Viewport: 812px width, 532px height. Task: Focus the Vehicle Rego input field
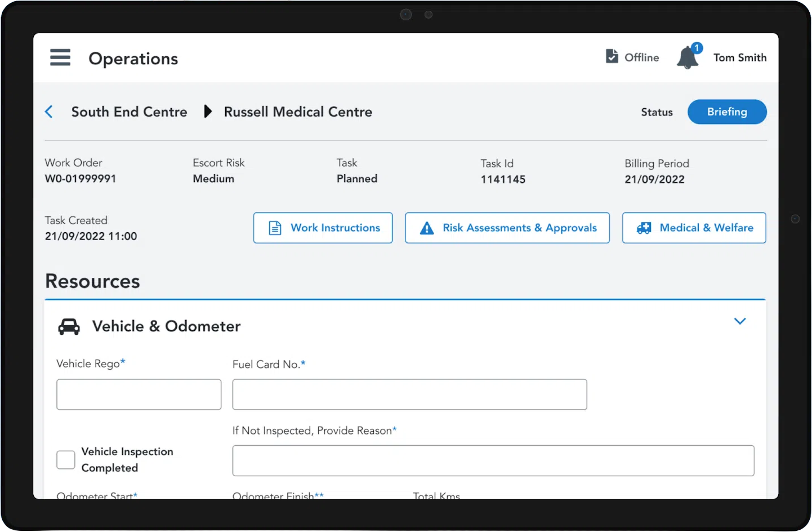pyautogui.click(x=139, y=394)
